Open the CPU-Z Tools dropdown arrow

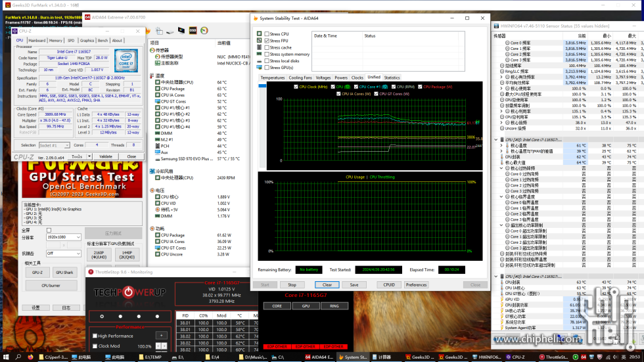(x=89, y=156)
